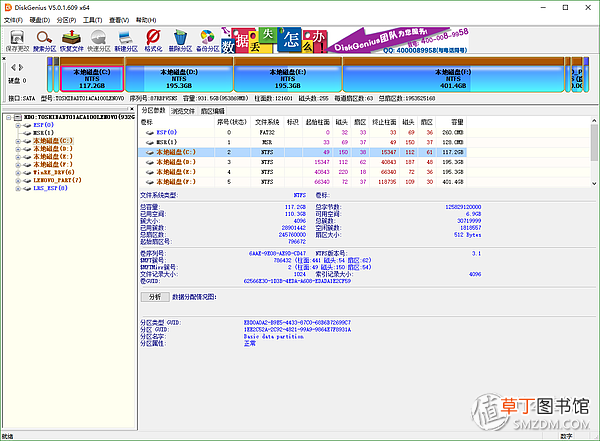
Task: Click drive icon of ESP(0) table row
Action: click(150, 132)
